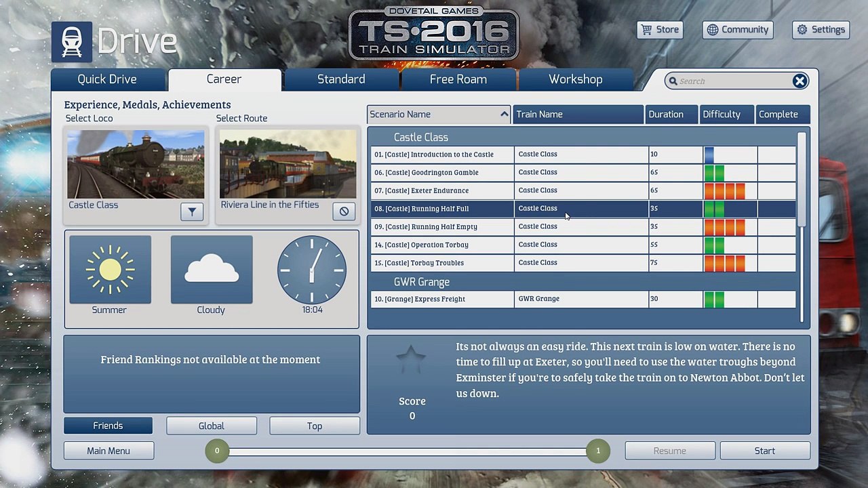Click the difficulty bar of Exeter Endurance

point(725,190)
